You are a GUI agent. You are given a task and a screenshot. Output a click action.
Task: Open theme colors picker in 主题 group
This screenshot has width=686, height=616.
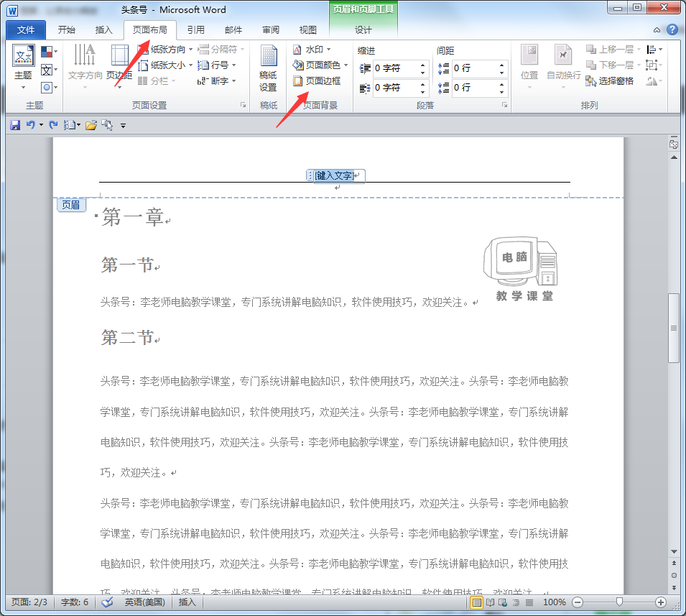click(x=49, y=52)
